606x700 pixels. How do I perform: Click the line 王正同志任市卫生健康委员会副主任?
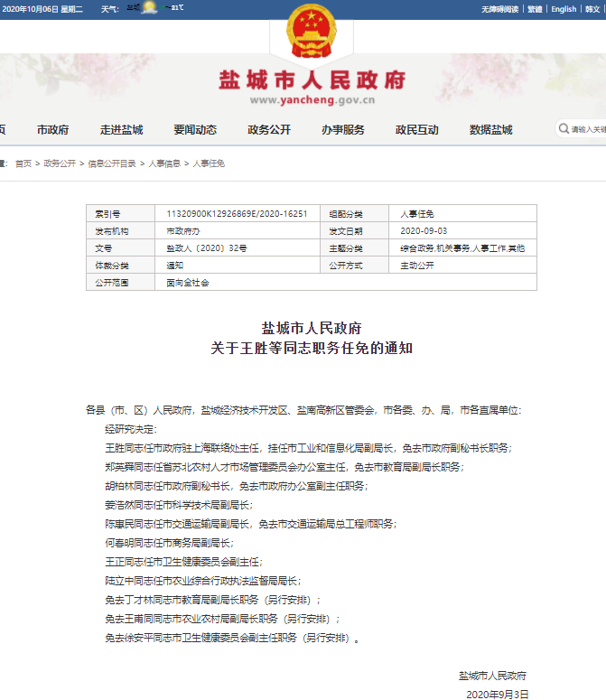point(184,562)
